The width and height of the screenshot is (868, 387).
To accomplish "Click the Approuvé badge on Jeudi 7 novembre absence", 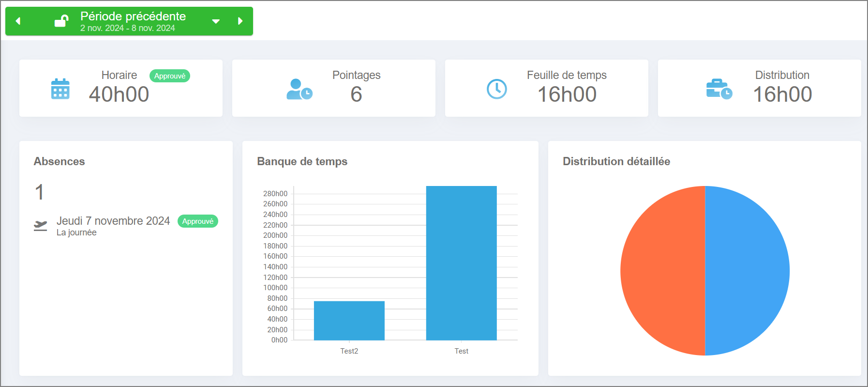I will pyautogui.click(x=198, y=221).
